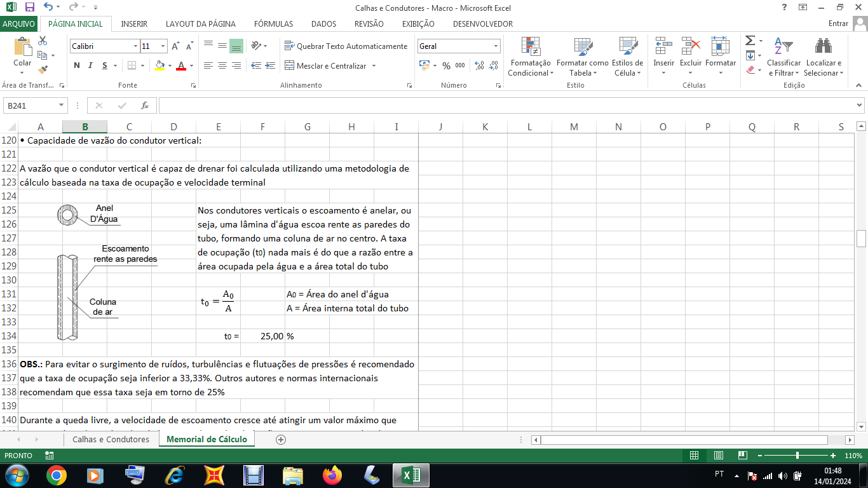The image size is (868, 488).
Task: Click the increase font size icon
Action: pos(176,46)
